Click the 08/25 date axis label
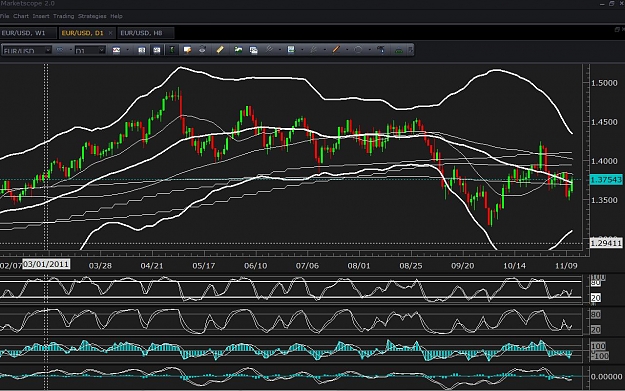The image size is (625, 391). pyautogui.click(x=411, y=266)
